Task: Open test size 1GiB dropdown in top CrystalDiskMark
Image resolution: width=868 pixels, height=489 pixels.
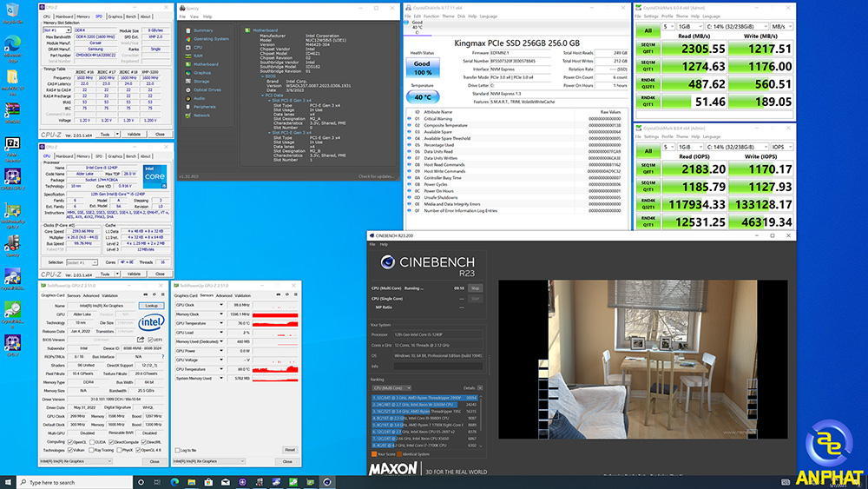Action: click(690, 26)
